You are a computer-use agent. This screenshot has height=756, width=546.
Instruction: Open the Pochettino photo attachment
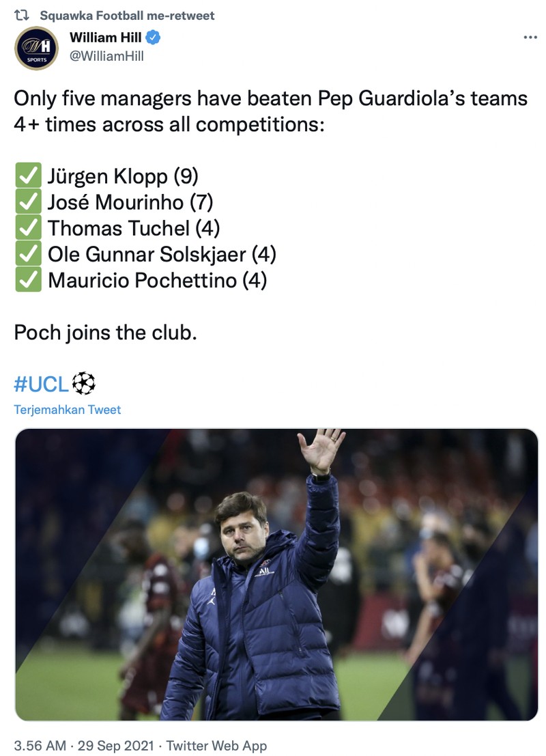coord(273,574)
